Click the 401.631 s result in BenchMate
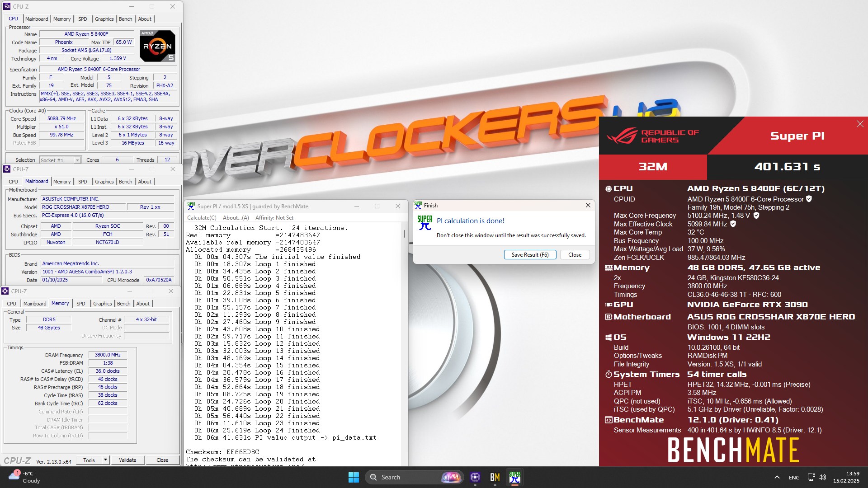 click(x=787, y=167)
